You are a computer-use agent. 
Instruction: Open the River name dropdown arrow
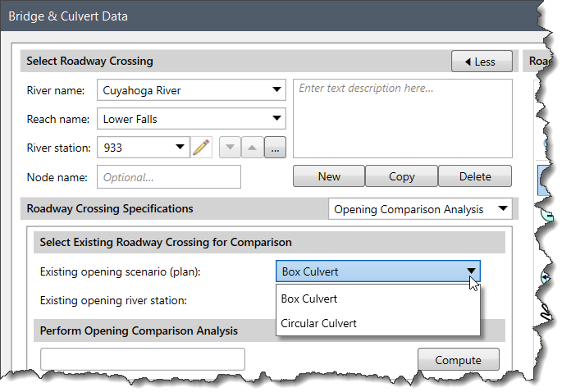pos(276,89)
